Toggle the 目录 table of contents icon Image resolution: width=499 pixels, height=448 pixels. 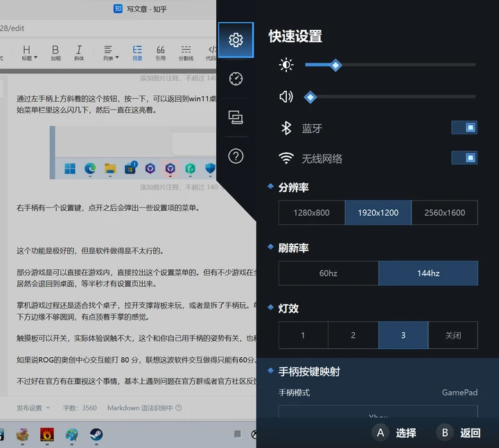point(137,53)
